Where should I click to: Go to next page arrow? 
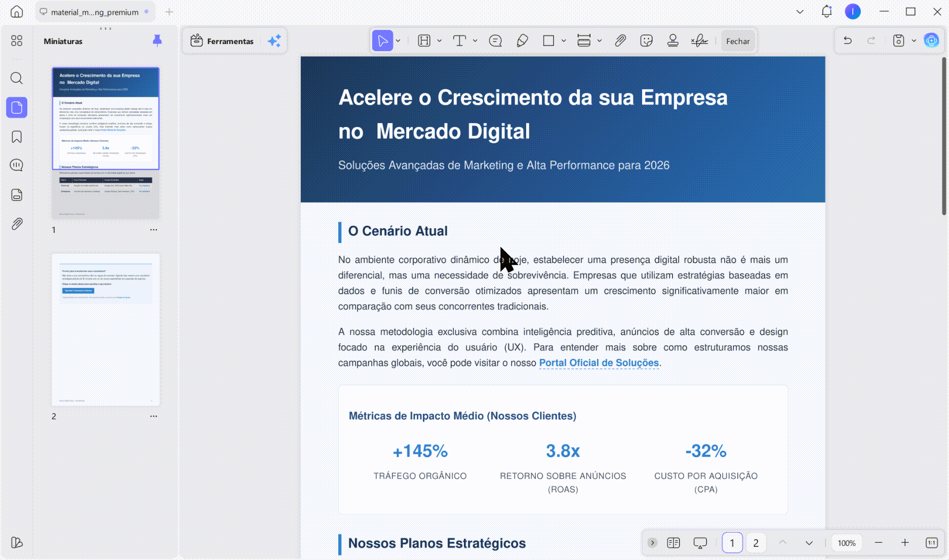click(809, 543)
